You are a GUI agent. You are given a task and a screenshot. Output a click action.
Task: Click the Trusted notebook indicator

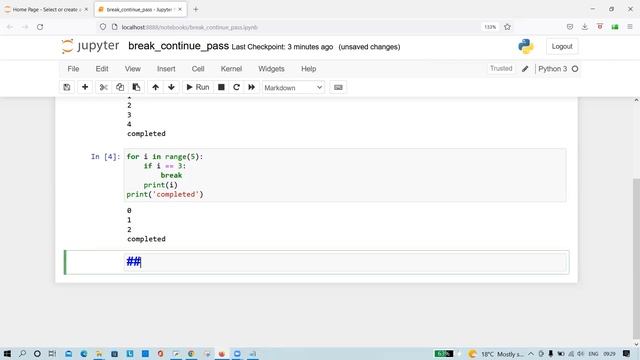coord(501,69)
